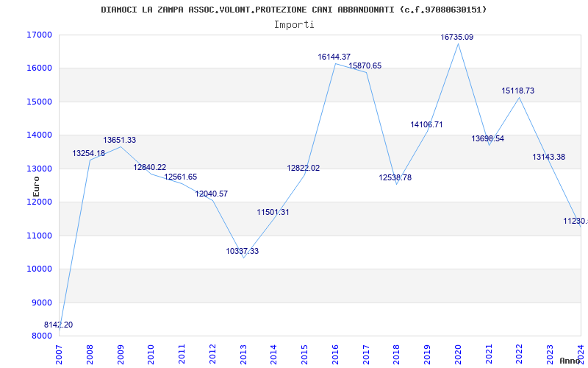The width and height of the screenshot is (588, 368).
Task: Click the data label 10337.33
Action: [x=243, y=251]
